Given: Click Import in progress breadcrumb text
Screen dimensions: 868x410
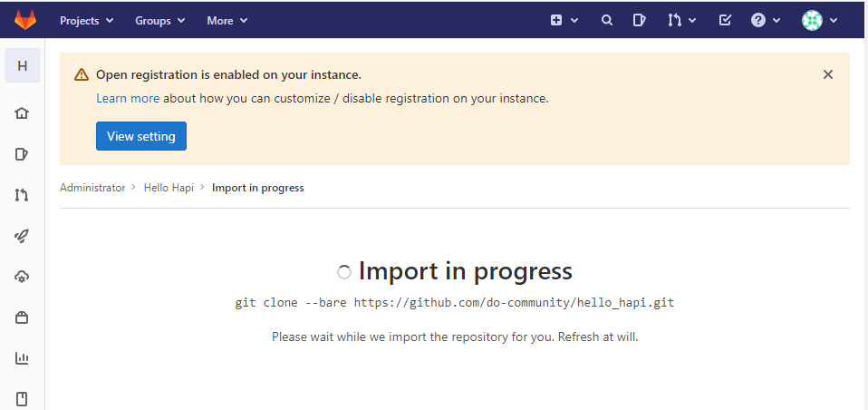Looking at the screenshot, I should [258, 188].
